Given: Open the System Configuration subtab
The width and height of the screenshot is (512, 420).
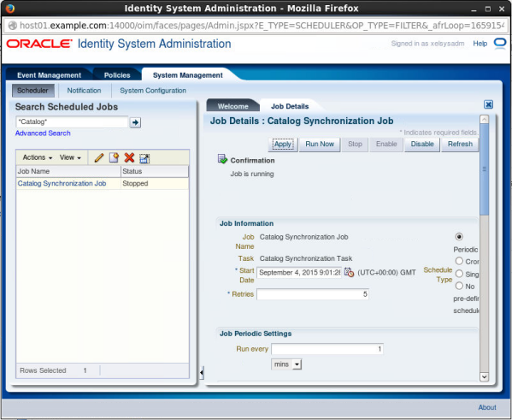Looking at the screenshot, I should point(153,91).
